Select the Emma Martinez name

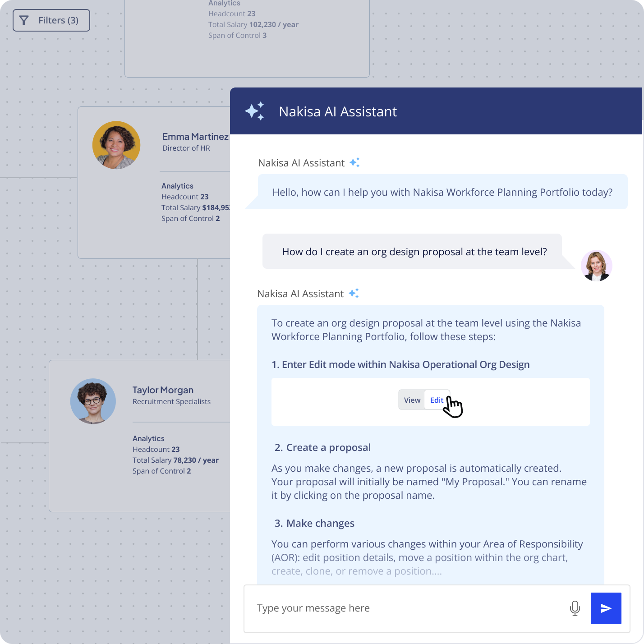195,137
